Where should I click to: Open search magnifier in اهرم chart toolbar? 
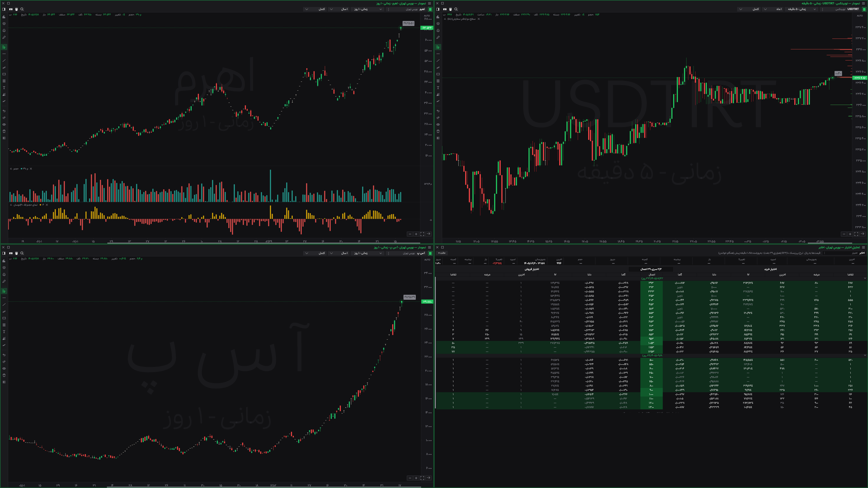tap(22, 9)
